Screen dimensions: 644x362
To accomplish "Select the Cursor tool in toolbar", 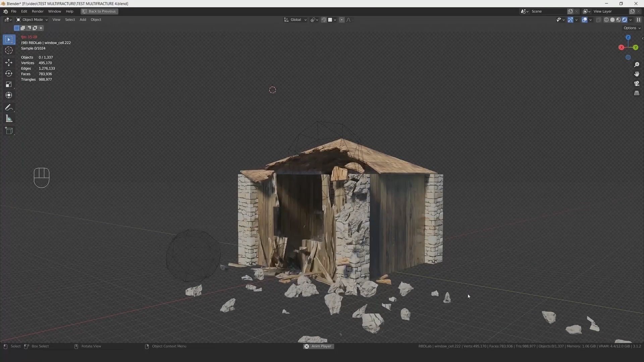I will point(9,51).
